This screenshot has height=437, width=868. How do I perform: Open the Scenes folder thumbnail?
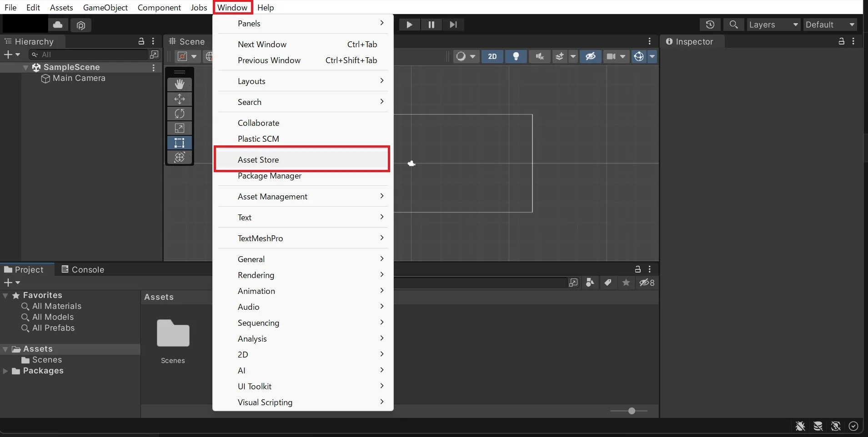173,333
